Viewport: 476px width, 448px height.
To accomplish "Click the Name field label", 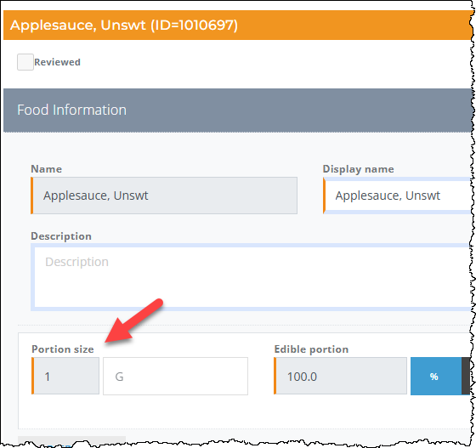I will (47, 169).
